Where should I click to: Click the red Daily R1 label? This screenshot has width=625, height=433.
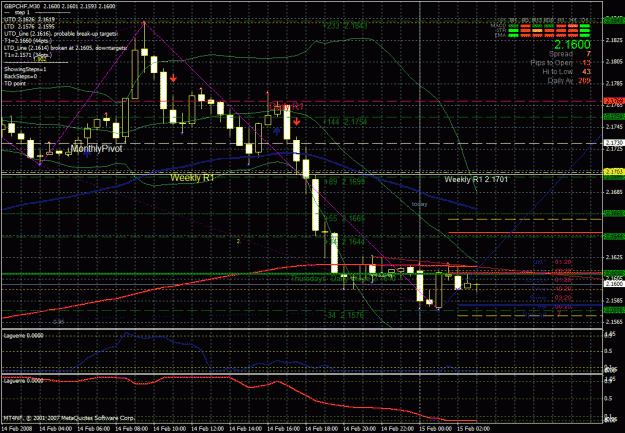(x=286, y=107)
